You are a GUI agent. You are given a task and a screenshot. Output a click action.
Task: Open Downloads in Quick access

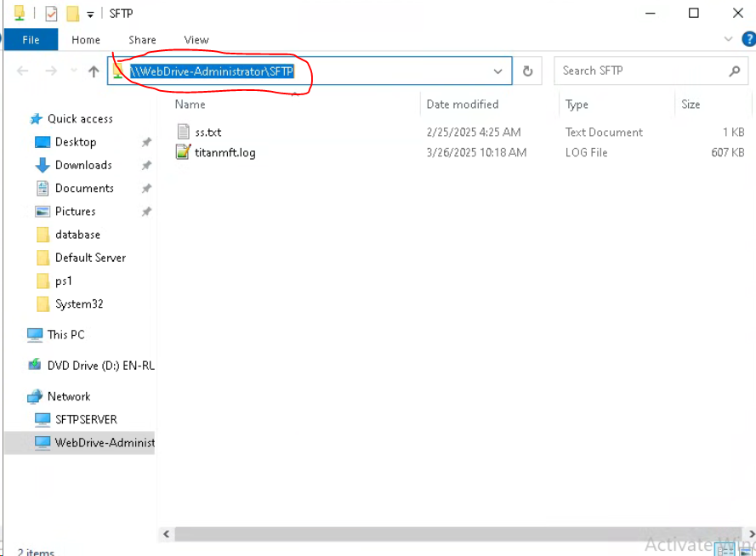[83, 165]
